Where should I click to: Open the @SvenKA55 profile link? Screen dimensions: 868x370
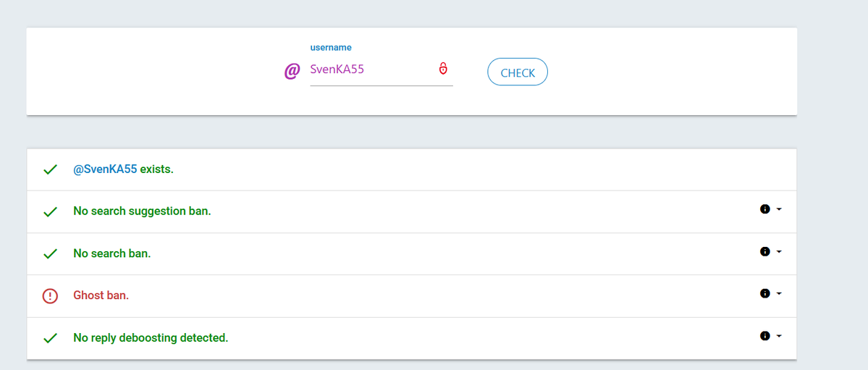click(x=105, y=169)
